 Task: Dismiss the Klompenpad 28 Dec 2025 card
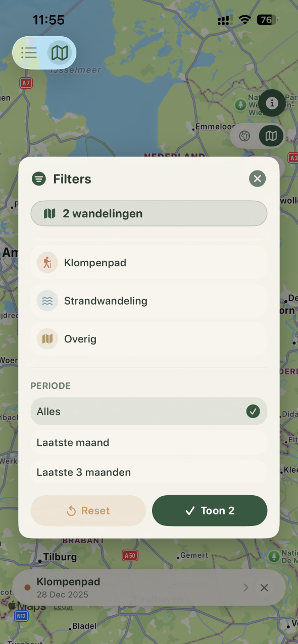coord(264,588)
